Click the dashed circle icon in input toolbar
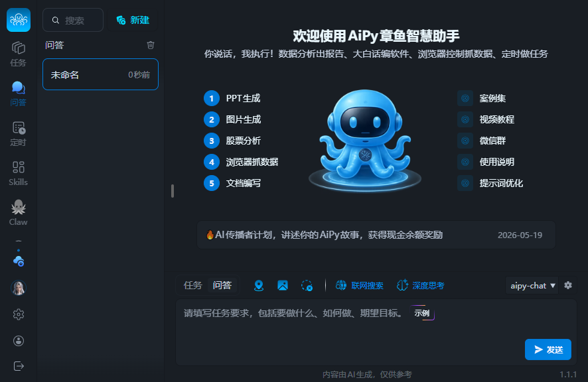Viewport: 588px width, 382px height. pyautogui.click(x=307, y=286)
